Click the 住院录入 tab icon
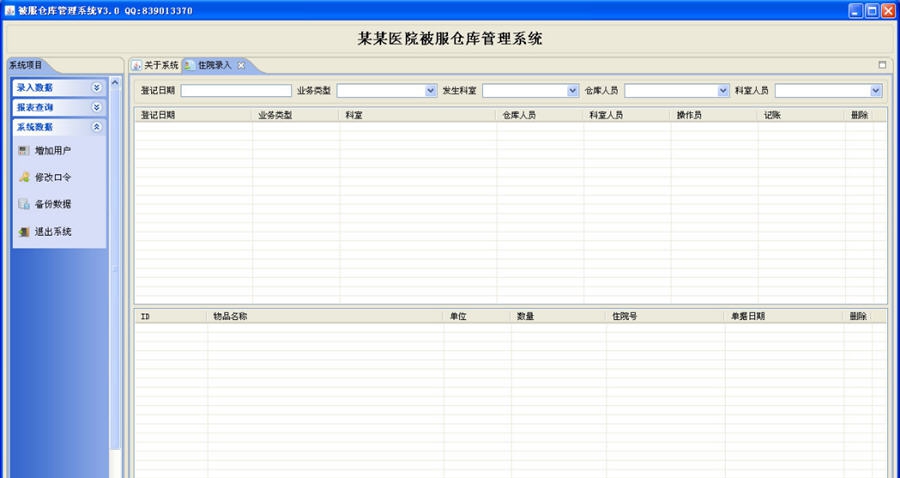This screenshot has height=478, width=900. [189, 65]
